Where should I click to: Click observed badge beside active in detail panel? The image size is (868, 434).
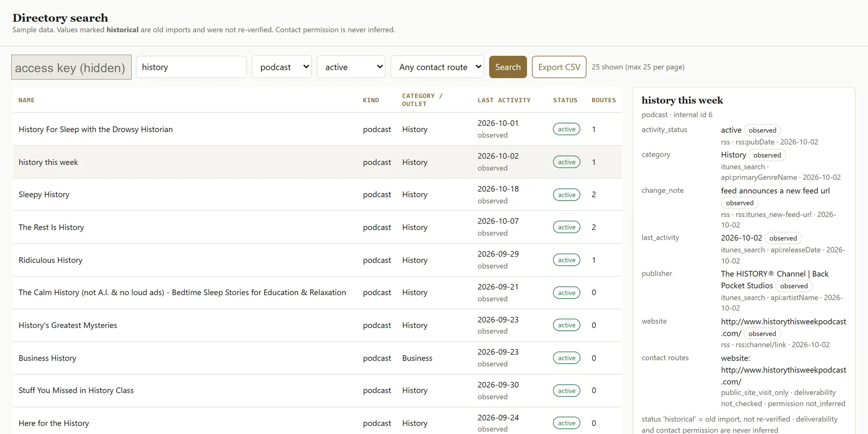[762, 130]
